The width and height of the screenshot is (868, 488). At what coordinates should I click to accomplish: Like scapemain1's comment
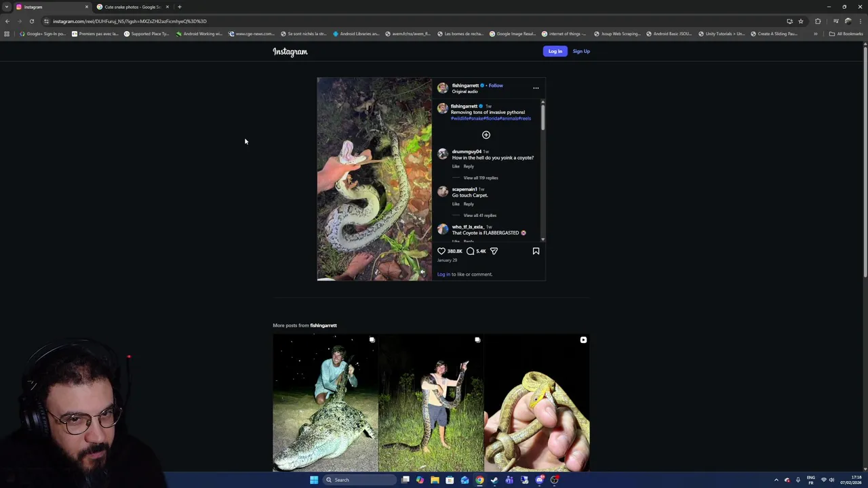click(x=456, y=204)
